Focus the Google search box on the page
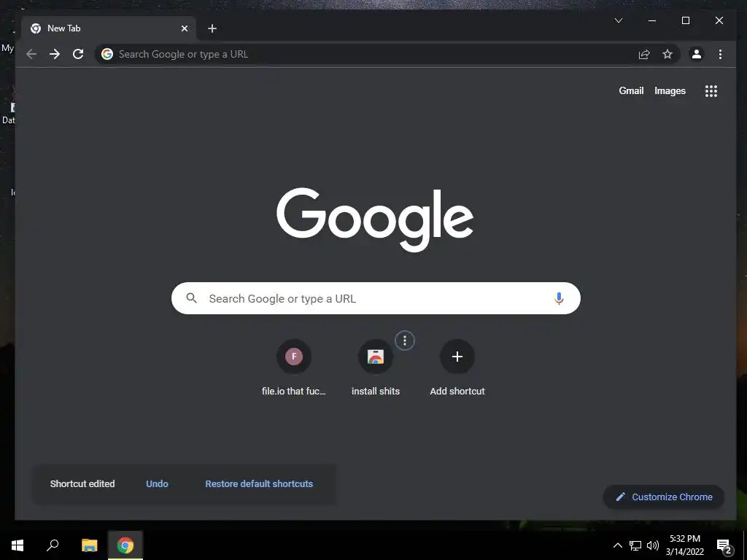747x560 pixels. pos(376,298)
